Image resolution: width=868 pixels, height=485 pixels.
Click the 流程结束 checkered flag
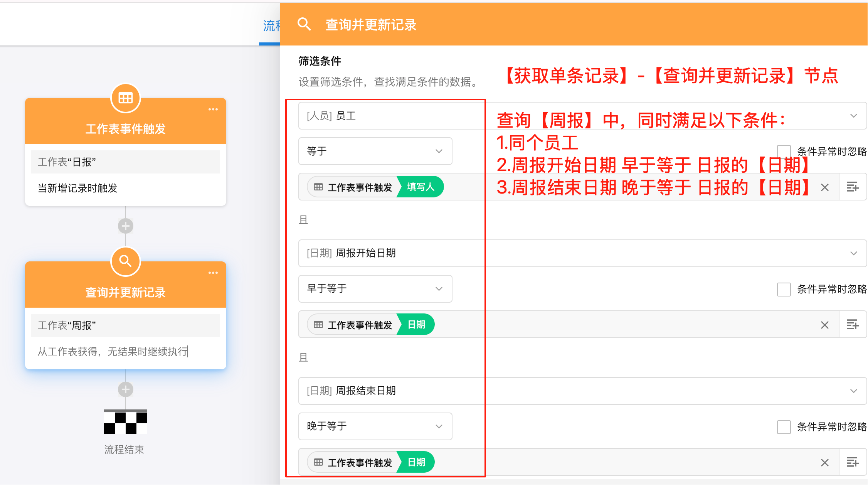tap(125, 422)
